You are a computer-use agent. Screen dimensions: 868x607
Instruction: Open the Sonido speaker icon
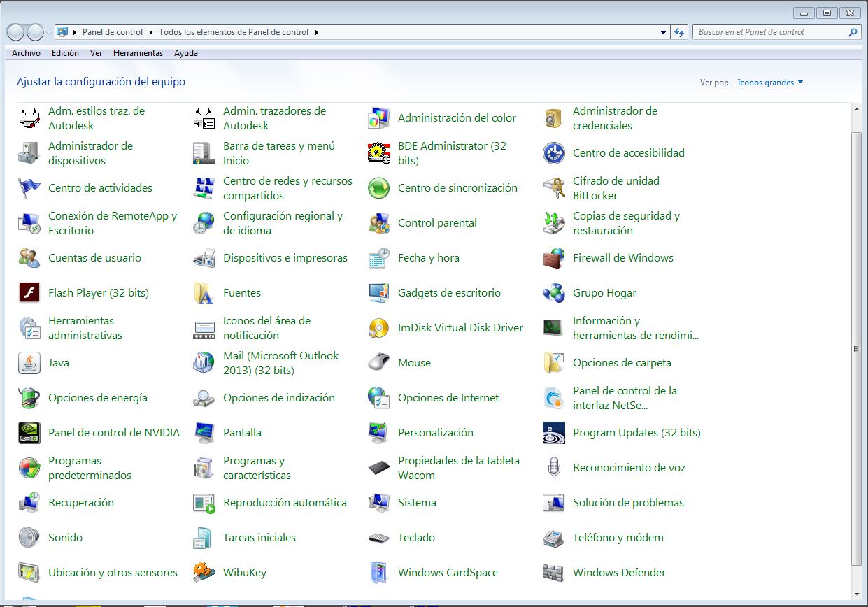pyautogui.click(x=29, y=538)
